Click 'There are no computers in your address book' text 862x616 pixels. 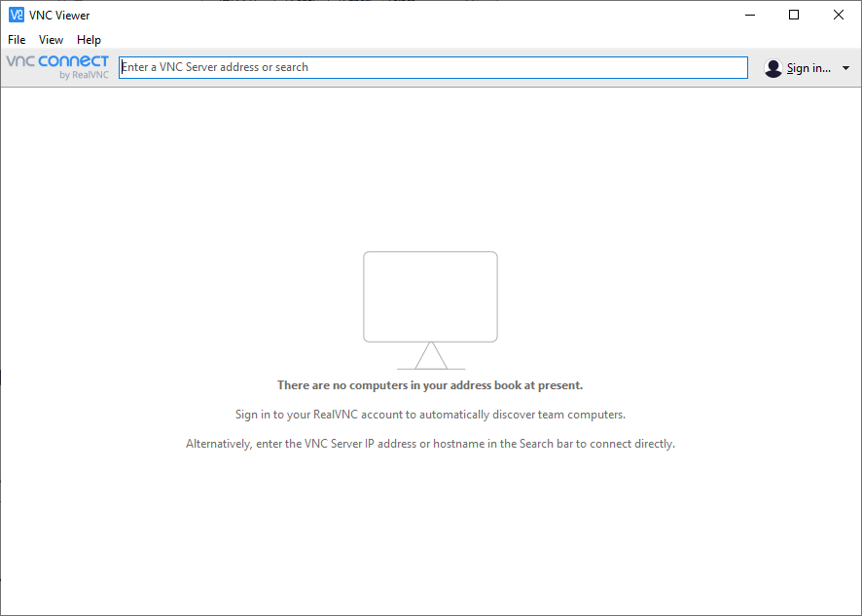click(430, 385)
